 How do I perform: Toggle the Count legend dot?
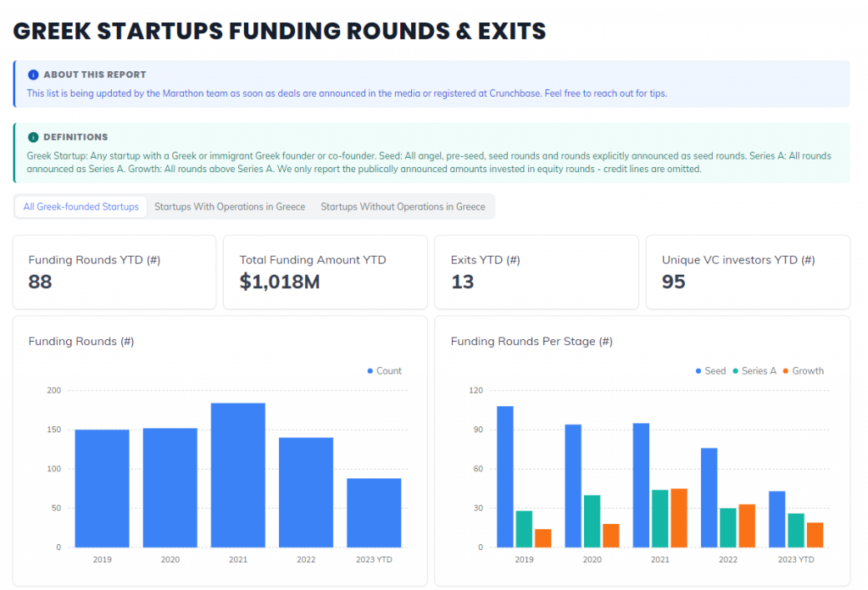(x=370, y=371)
